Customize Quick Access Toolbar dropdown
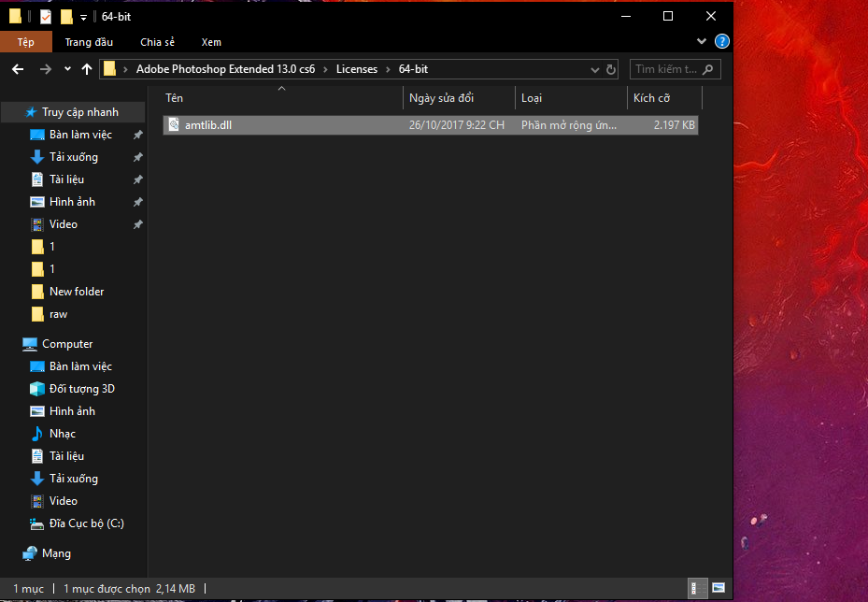The height and width of the screenshot is (602, 868). [x=83, y=17]
